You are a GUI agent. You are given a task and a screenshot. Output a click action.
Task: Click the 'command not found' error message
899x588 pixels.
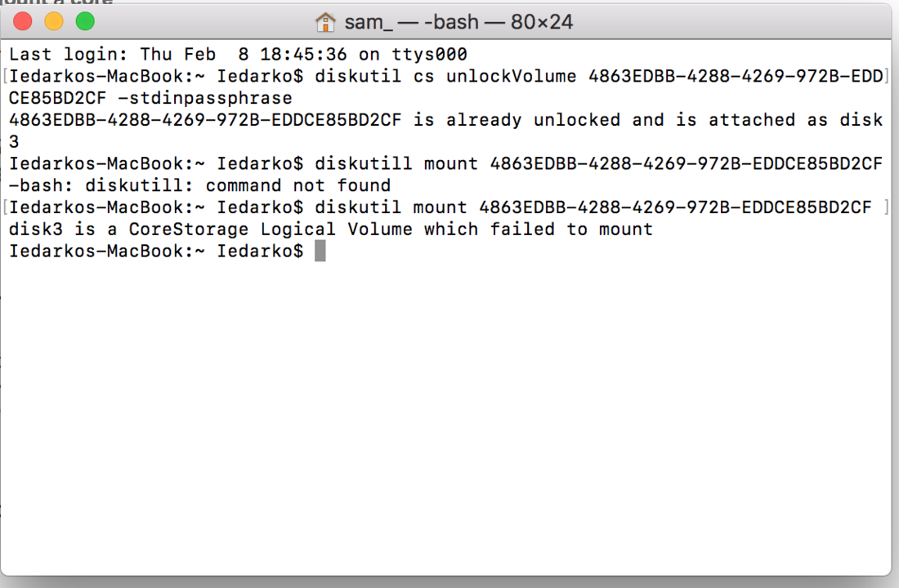[298, 185]
